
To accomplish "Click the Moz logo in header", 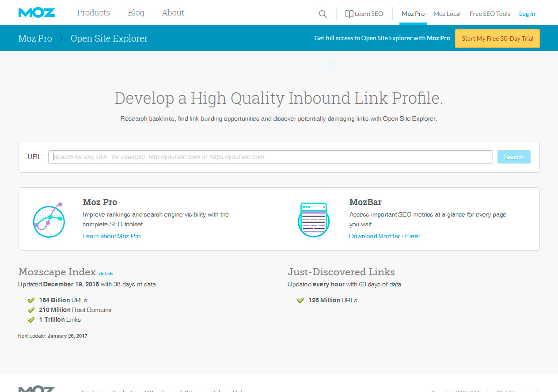I will point(37,13).
